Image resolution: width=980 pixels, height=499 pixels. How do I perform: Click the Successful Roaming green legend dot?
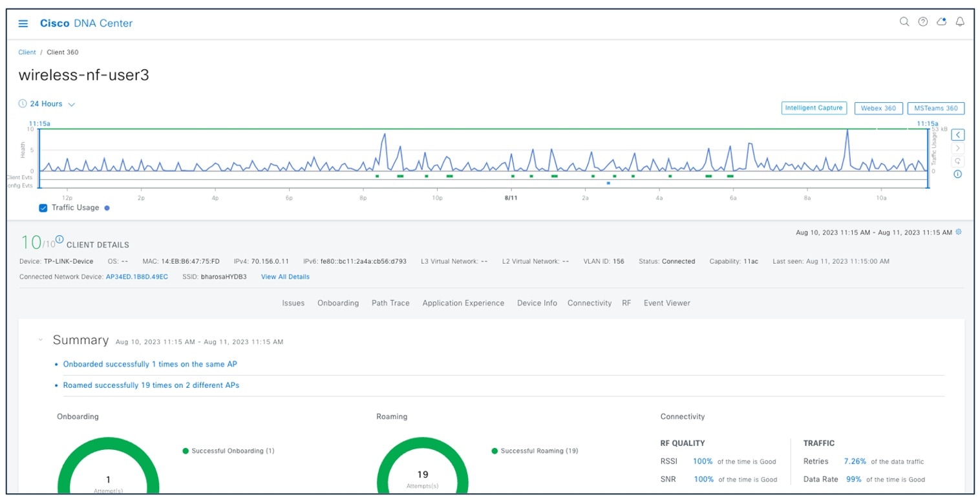[x=495, y=451]
